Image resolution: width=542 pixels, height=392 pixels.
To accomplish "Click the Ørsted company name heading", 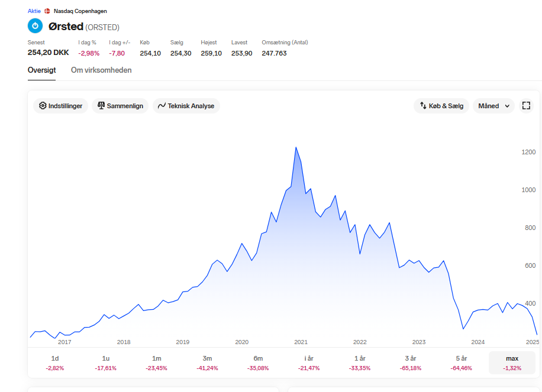I will pyautogui.click(x=66, y=26).
